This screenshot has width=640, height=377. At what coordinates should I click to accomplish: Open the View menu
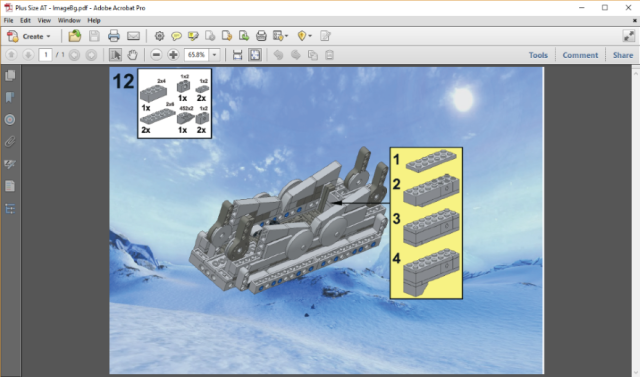[44, 20]
